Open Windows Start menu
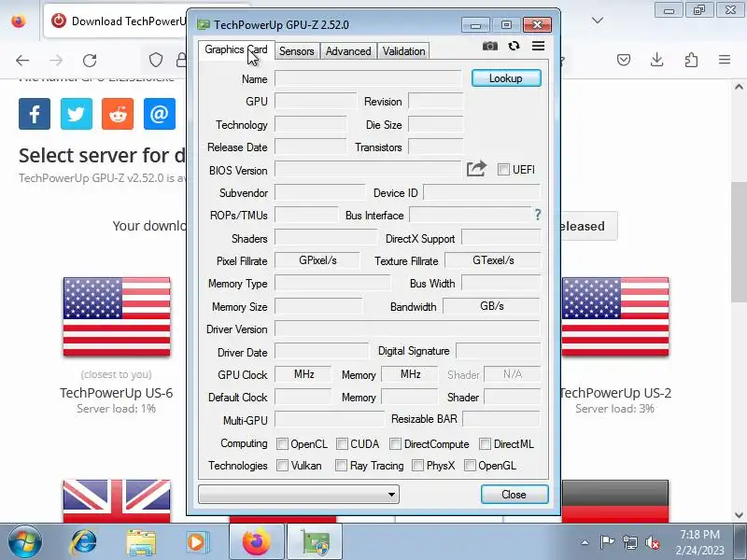 [x=24, y=542]
